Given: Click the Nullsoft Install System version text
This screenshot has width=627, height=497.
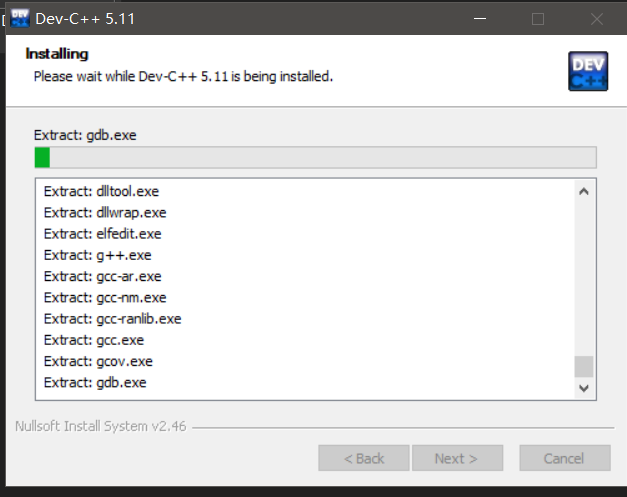Looking at the screenshot, I should click(96, 426).
